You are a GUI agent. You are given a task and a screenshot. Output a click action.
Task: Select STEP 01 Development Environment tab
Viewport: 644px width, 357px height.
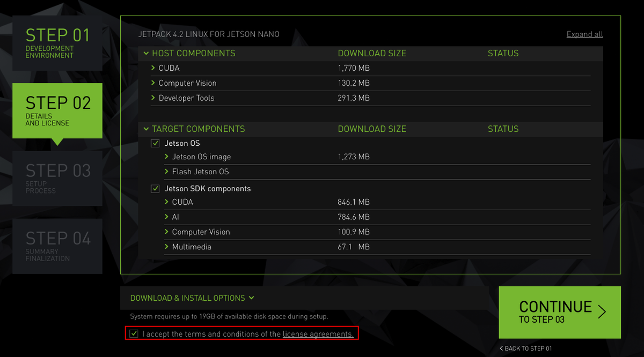tap(57, 42)
